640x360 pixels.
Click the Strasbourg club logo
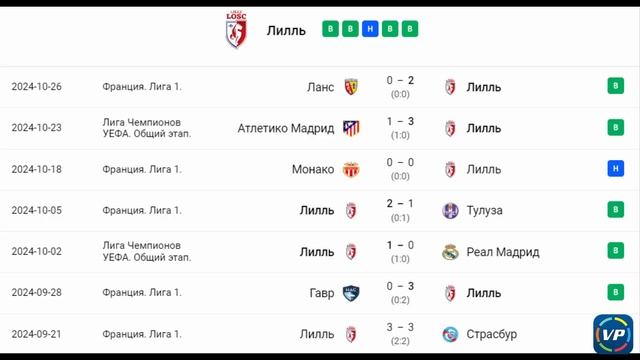[x=450, y=334]
